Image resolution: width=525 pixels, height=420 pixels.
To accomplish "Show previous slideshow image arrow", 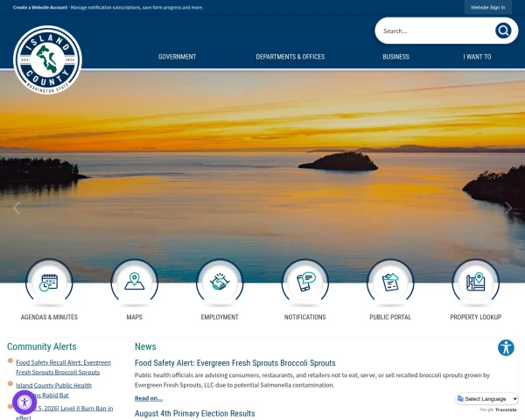I will 17,208.
